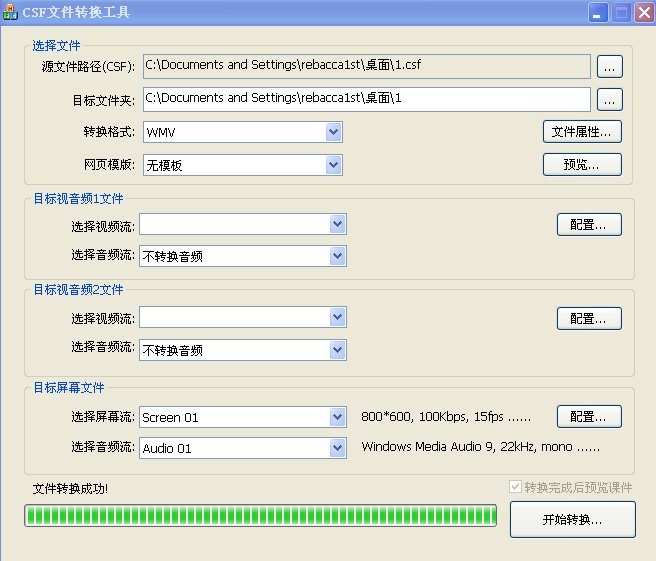Expand audio stream dropdown in 目标视音频1文件
This screenshot has height=561, width=656.
[x=338, y=256]
